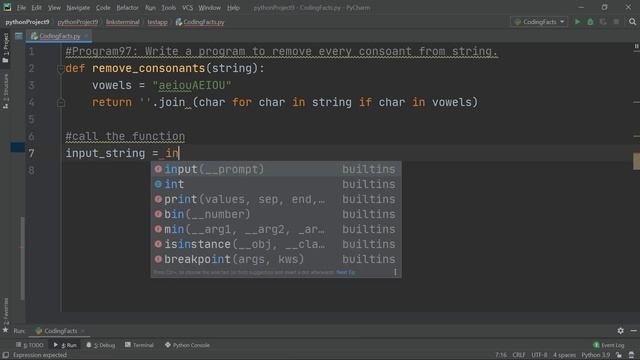
Task: Select the int completion suggestion
Action: click(x=276, y=184)
